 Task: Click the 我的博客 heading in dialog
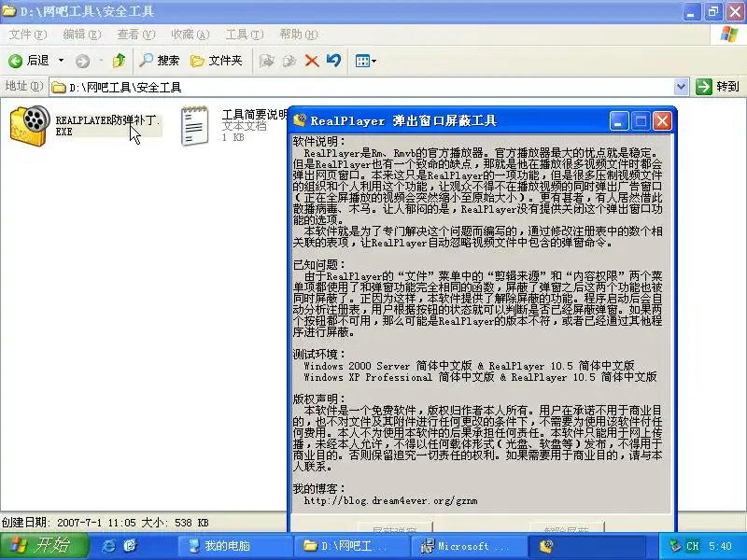coord(318,488)
